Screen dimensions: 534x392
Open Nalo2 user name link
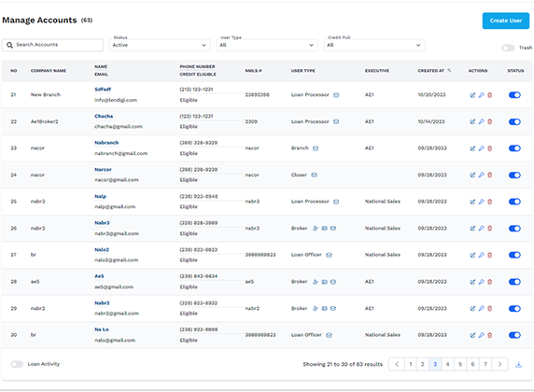click(102, 249)
